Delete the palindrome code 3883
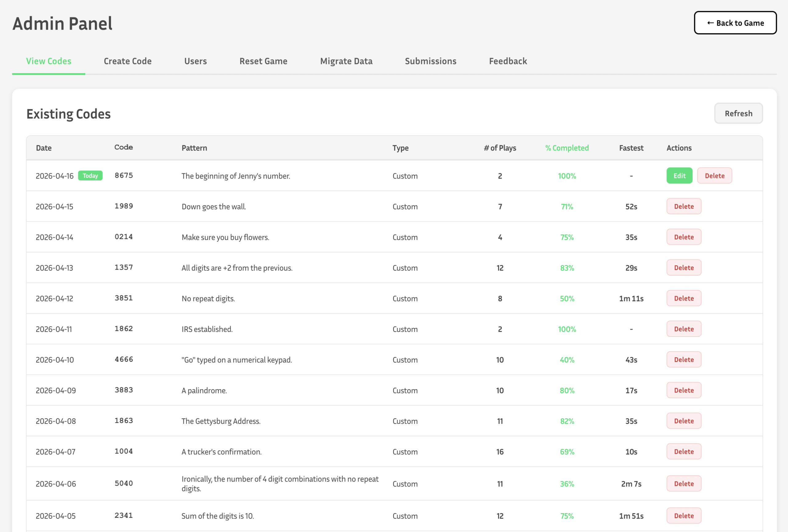This screenshot has width=788, height=532. tap(684, 390)
